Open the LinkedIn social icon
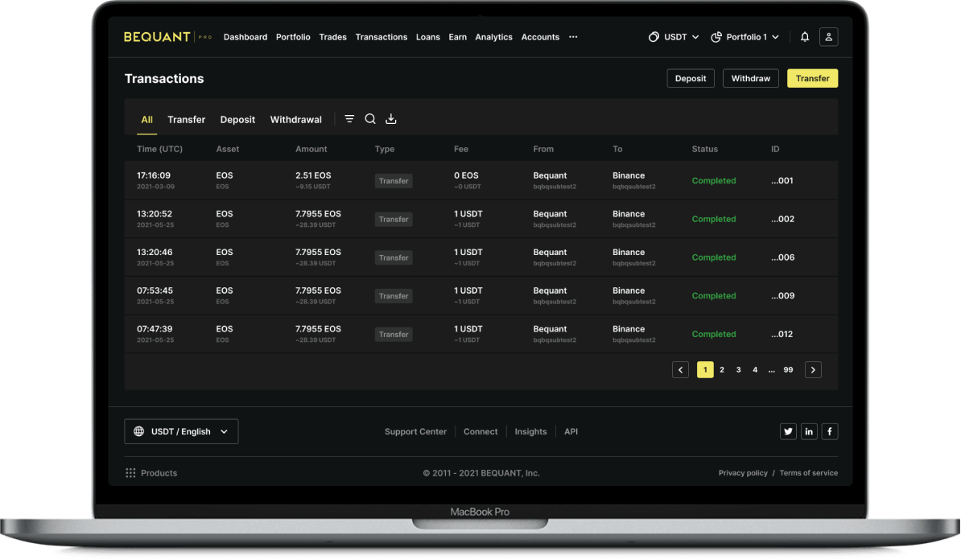Screen dimensions: 961x560 (809, 432)
